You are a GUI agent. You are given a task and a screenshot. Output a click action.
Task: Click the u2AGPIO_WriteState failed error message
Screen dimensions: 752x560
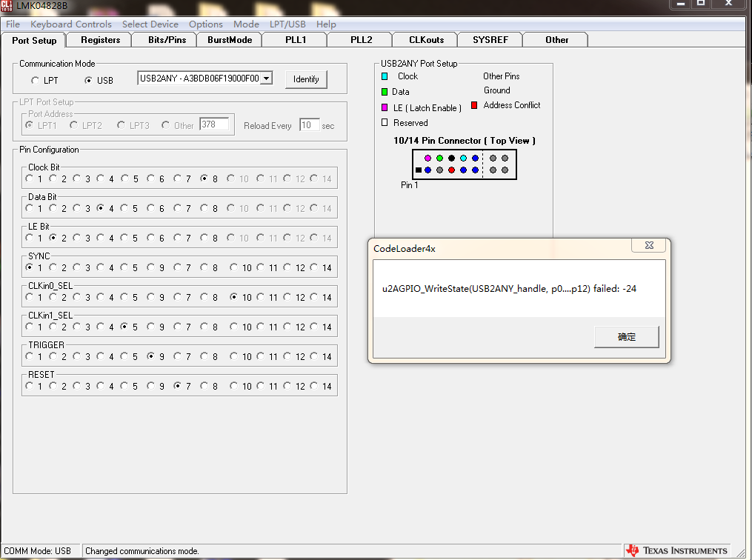pos(509,289)
